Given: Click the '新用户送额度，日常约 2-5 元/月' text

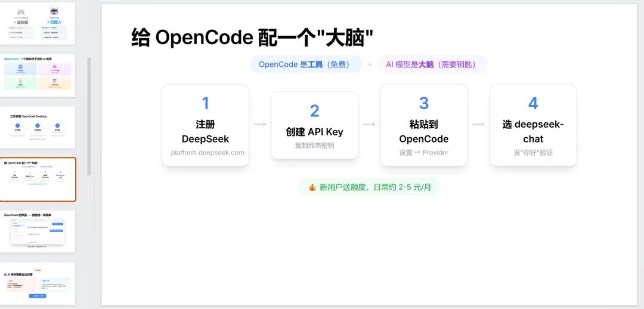Looking at the screenshot, I should tap(376, 187).
